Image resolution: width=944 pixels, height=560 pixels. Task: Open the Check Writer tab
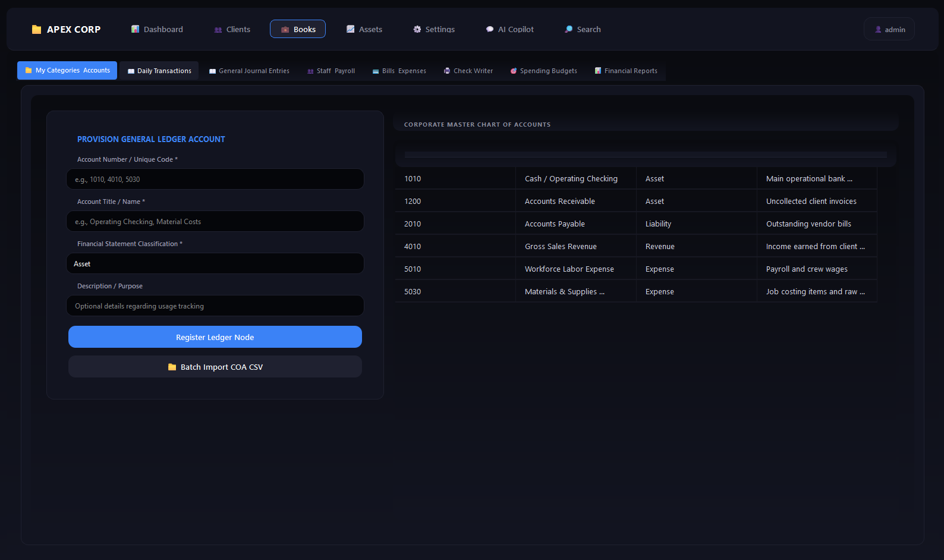pyautogui.click(x=468, y=71)
